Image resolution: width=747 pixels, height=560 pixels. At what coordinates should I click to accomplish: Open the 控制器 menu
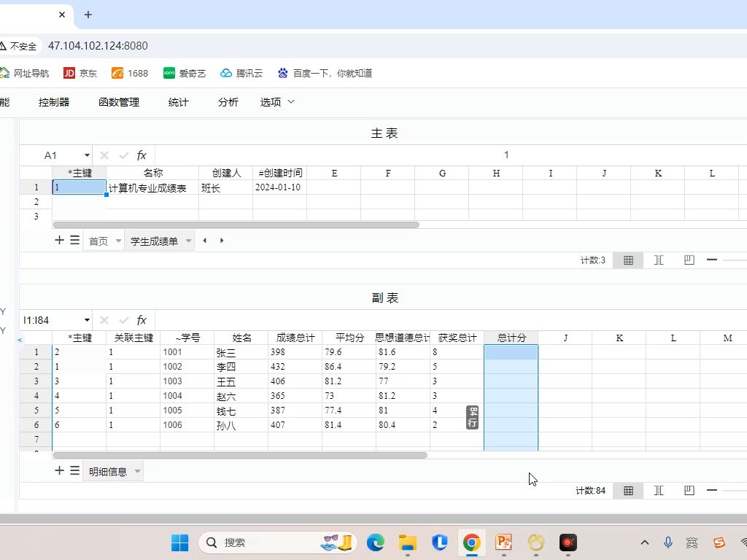[x=54, y=102]
